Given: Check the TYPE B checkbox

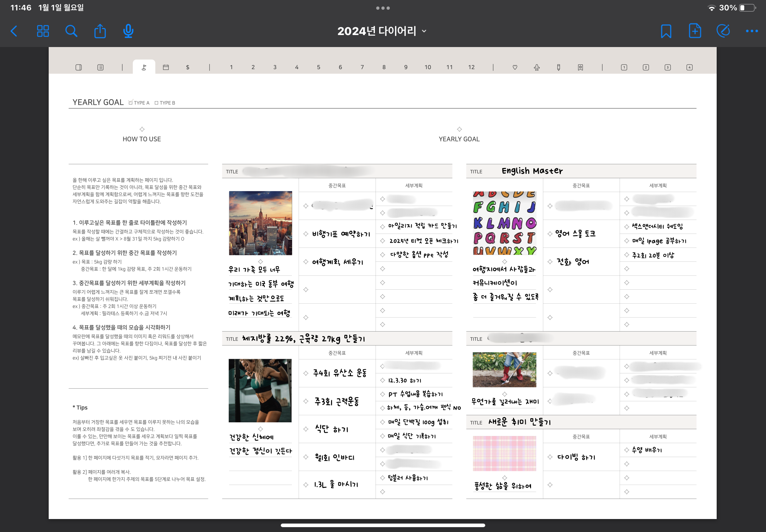Looking at the screenshot, I should (156, 103).
